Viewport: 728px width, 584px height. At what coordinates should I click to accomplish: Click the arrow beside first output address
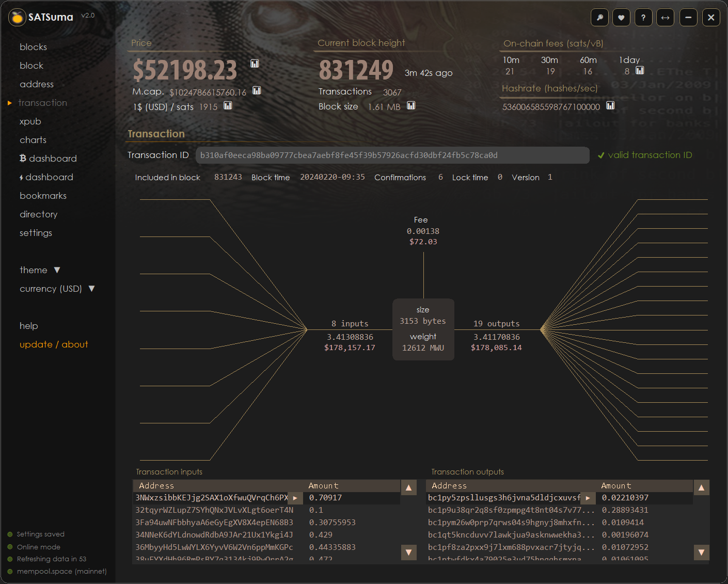588,498
